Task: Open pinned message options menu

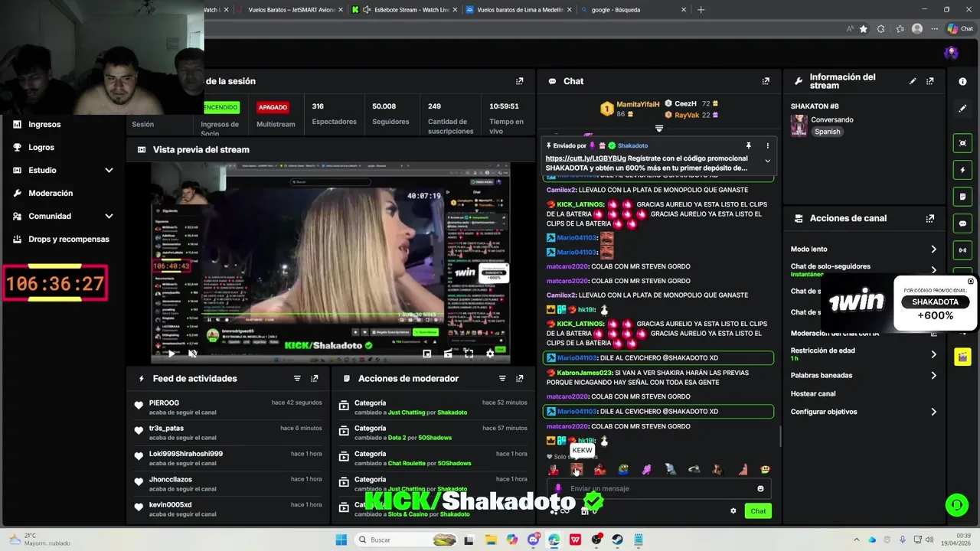Action: pyautogui.click(x=767, y=145)
